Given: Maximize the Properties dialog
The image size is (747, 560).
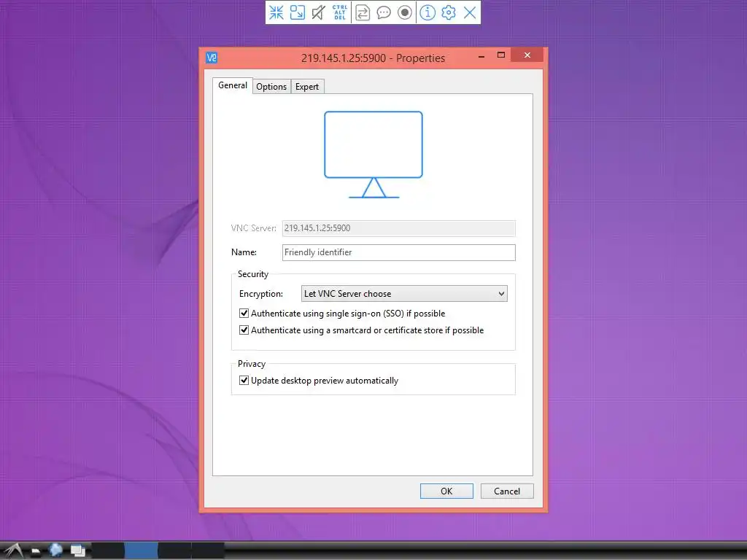Looking at the screenshot, I should pyautogui.click(x=500, y=55).
